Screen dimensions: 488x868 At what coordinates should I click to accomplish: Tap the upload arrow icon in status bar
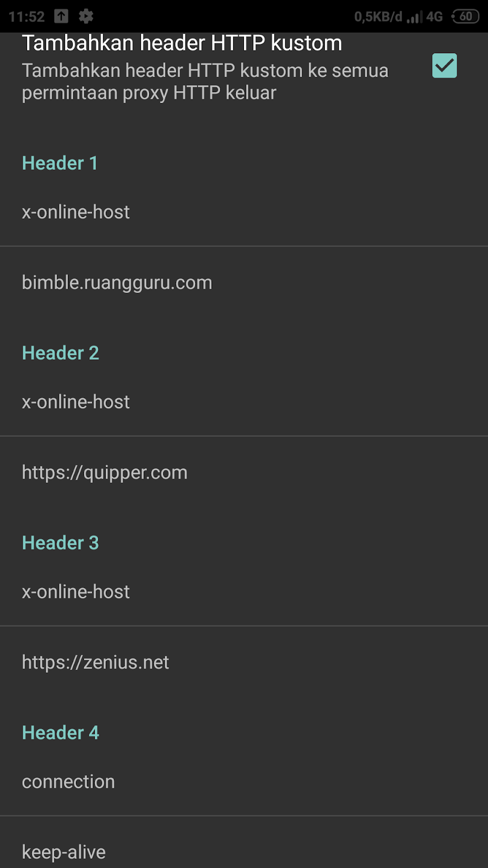(61, 16)
